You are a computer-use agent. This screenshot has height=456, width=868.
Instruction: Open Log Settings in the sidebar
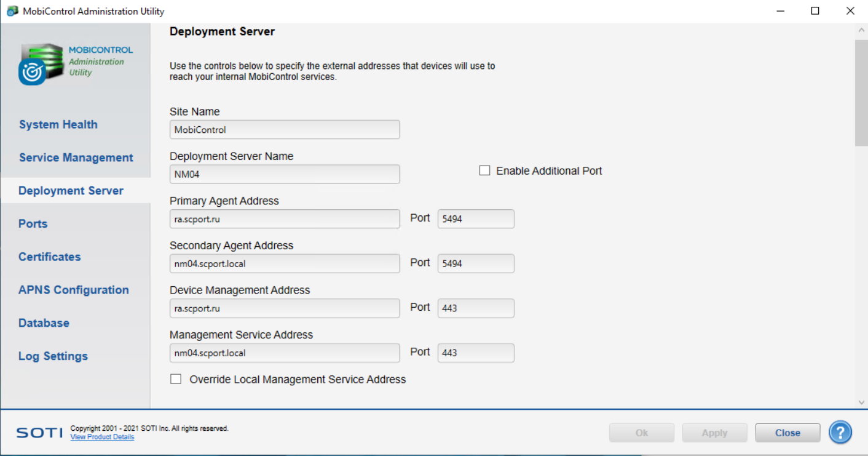point(53,356)
